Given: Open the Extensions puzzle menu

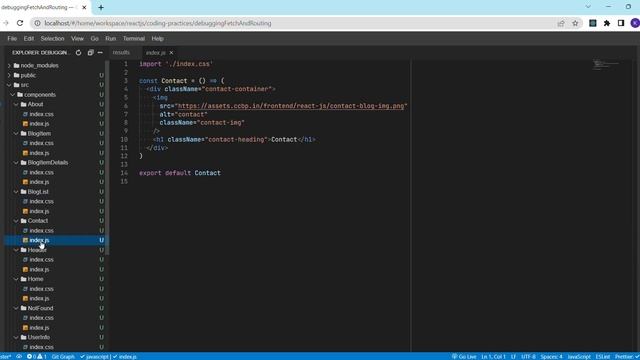Looking at the screenshot, I should click(607, 23).
